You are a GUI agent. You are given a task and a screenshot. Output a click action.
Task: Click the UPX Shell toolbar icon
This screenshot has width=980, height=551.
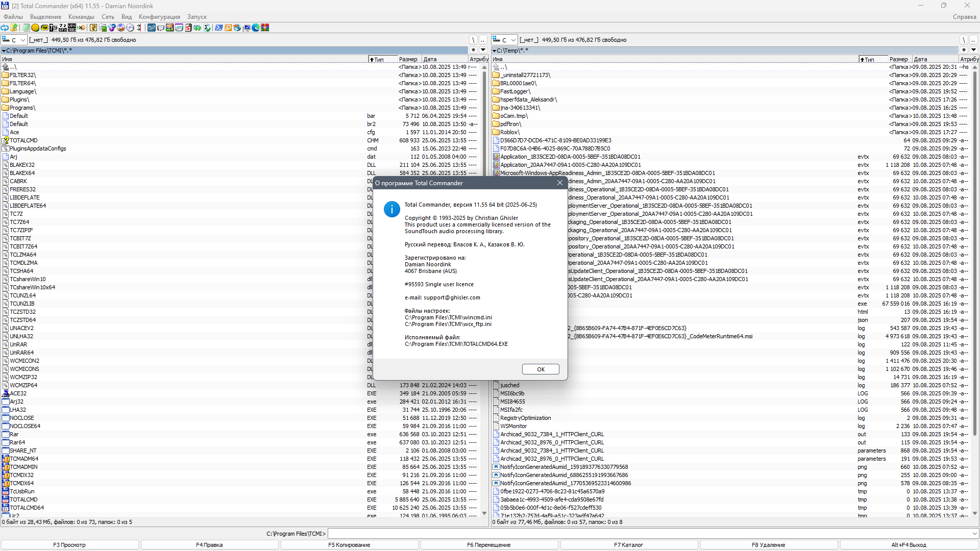coord(72,28)
